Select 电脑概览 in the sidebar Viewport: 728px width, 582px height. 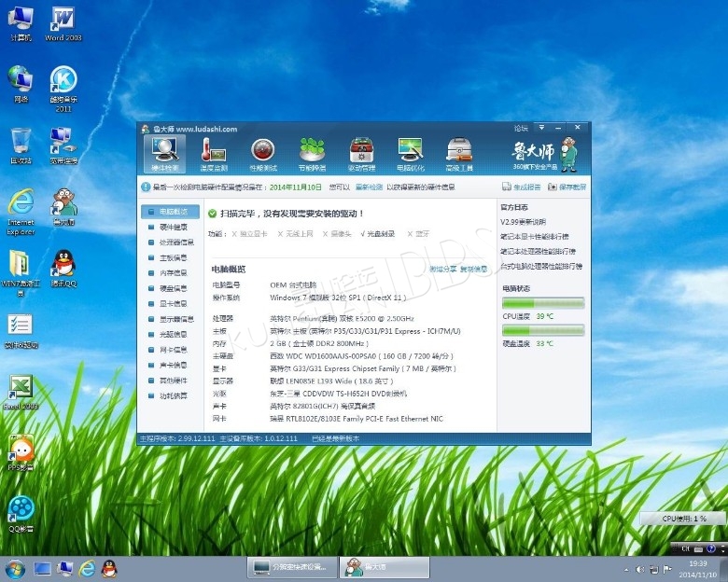click(170, 212)
